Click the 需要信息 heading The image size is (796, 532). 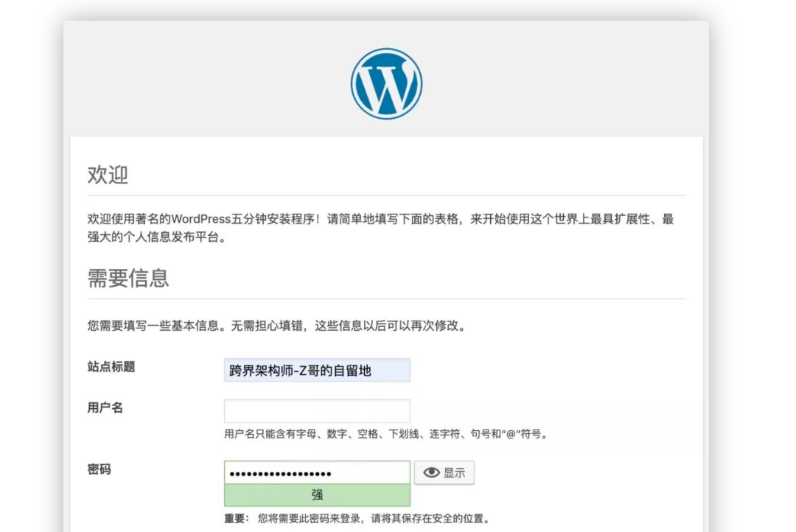pos(128,279)
